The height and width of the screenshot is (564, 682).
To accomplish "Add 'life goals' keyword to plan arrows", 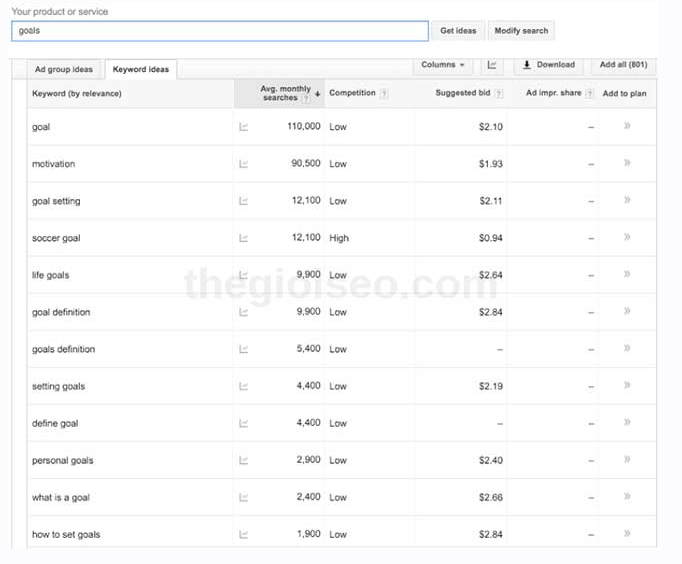I will (x=627, y=274).
